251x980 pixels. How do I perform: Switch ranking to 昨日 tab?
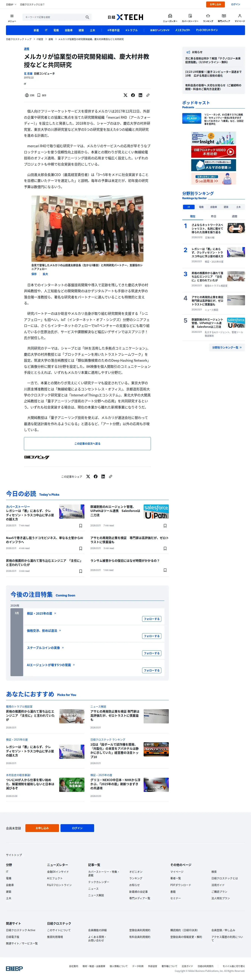[x=213, y=216]
